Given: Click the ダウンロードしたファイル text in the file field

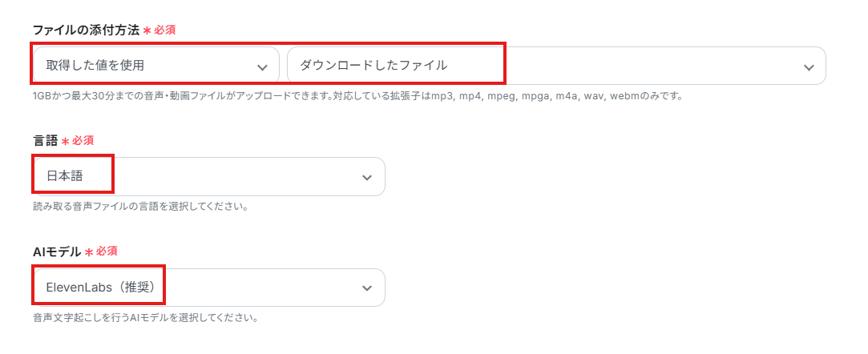Looking at the screenshot, I should [373, 65].
